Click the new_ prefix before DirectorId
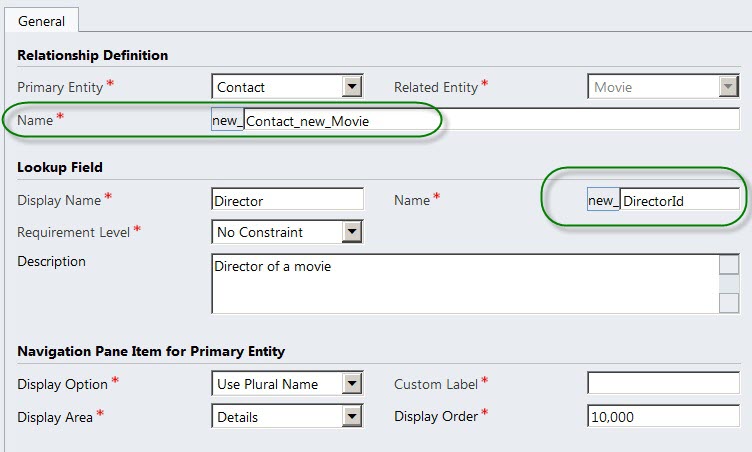Viewport: 752px width, 452px height. pos(603,200)
